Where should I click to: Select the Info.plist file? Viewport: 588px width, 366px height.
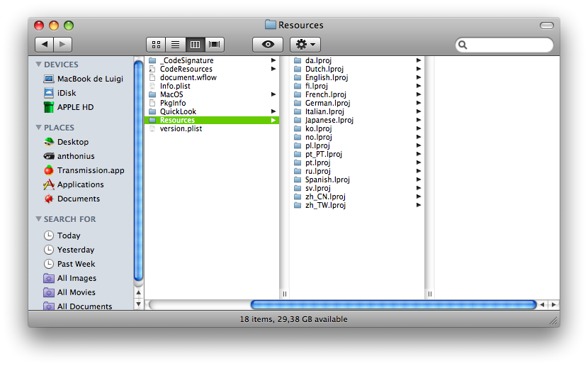coord(212,86)
